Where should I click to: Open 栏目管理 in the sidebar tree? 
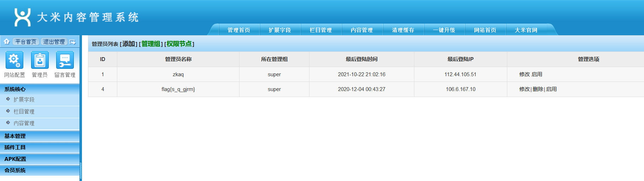[x=24, y=111]
